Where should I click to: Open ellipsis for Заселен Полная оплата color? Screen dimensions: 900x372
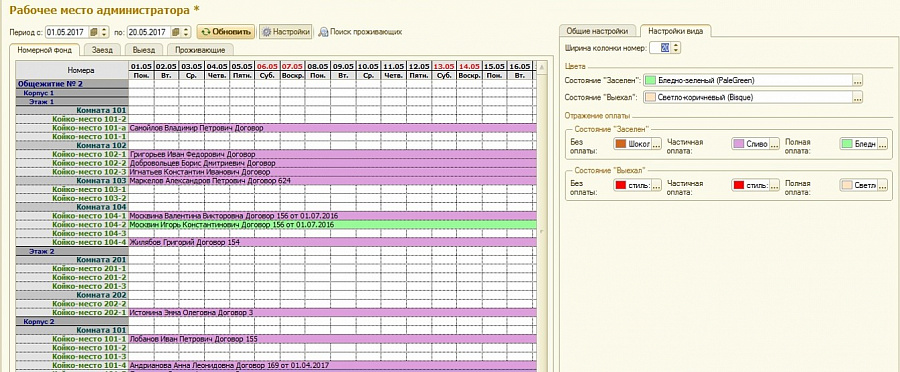click(883, 144)
